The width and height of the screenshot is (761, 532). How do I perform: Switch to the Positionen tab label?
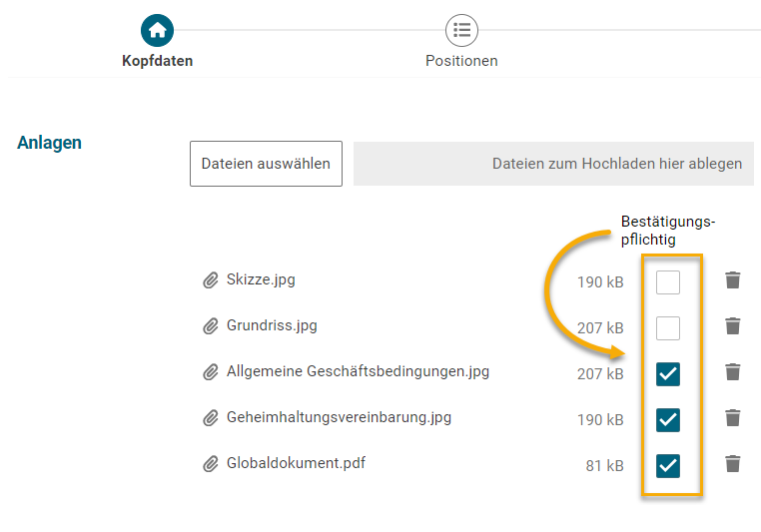point(461,61)
